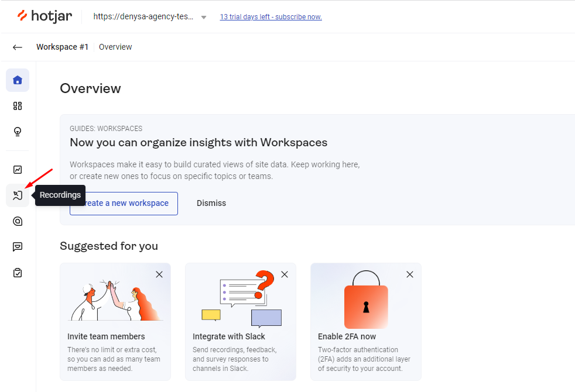Open the Overview home icon in sidebar
This screenshot has height=392, width=575.
(x=18, y=80)
